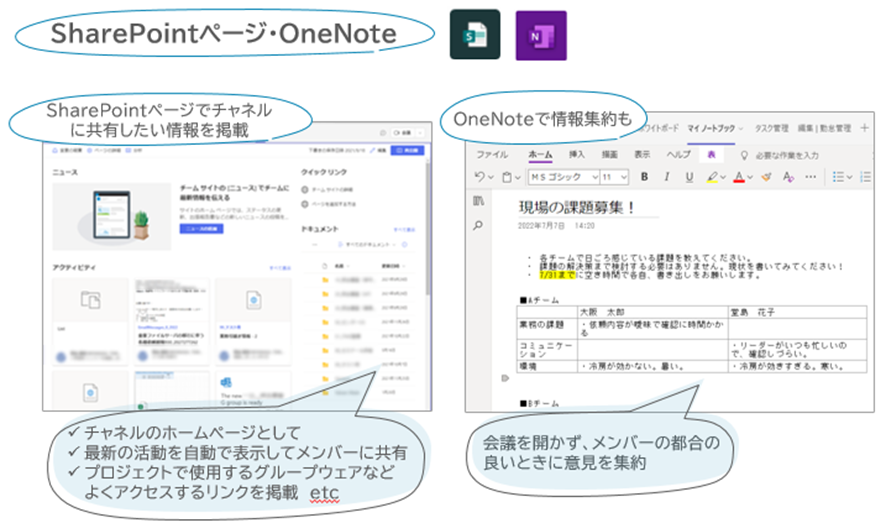
Task: Select the ホーム ribbon tab
Action: tap(540, 155)
